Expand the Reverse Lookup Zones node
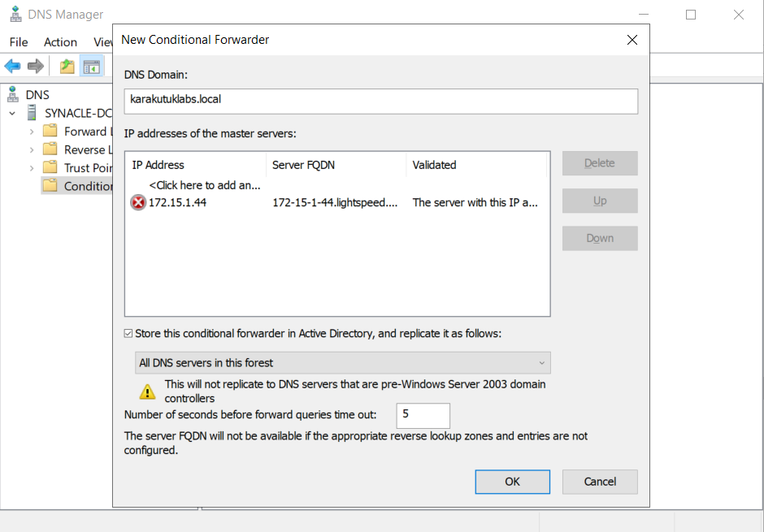Image resolution: width=764 pixels, height=532 pixels. 32,150
